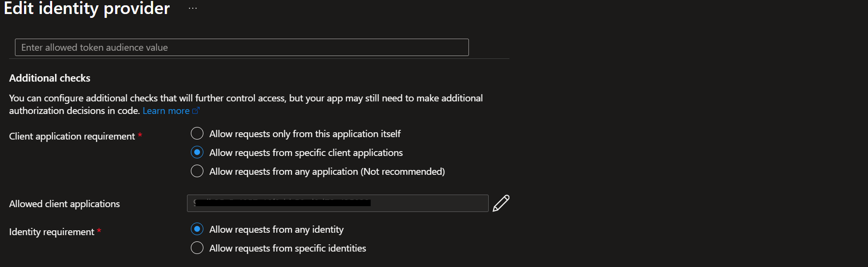The height and width of the screenshot is (267, 868).
Task: Click the additional checks description paragraph
Action: tap(246, 104)
